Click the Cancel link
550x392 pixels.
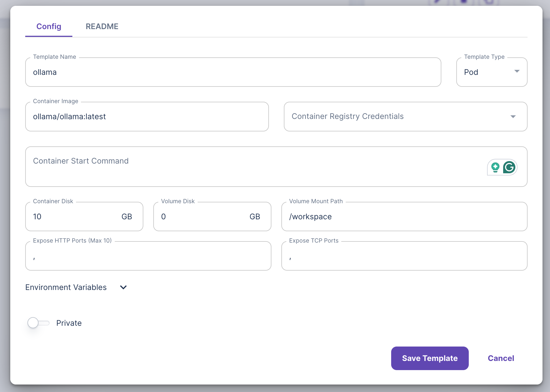click(x=501, y=358)
